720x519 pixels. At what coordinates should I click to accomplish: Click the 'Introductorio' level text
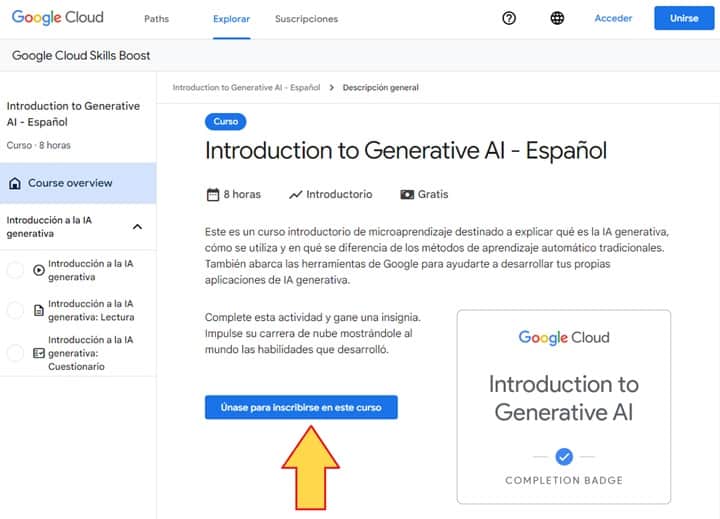tap(339, 195)
